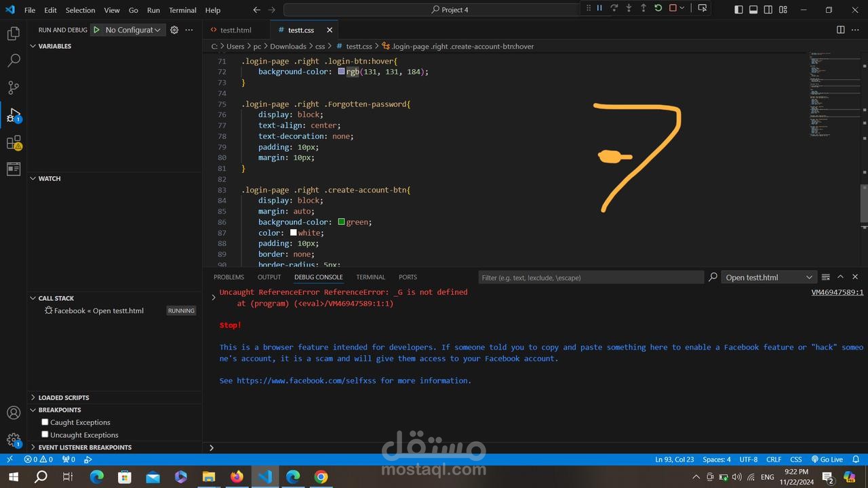Image resolution: width=868 pixels, height=488 pixels.
Task: Open the File menu
Action: (30, 10)
